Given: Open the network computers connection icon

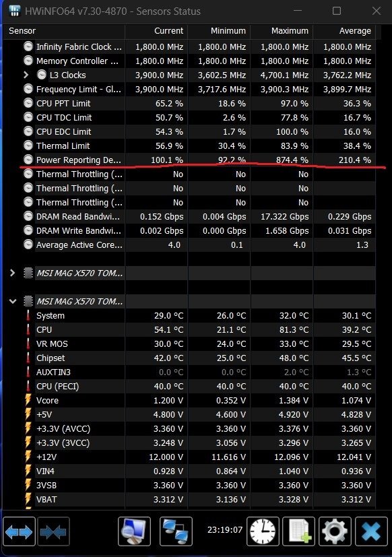Looking at the screenshot, I should 176,531.
